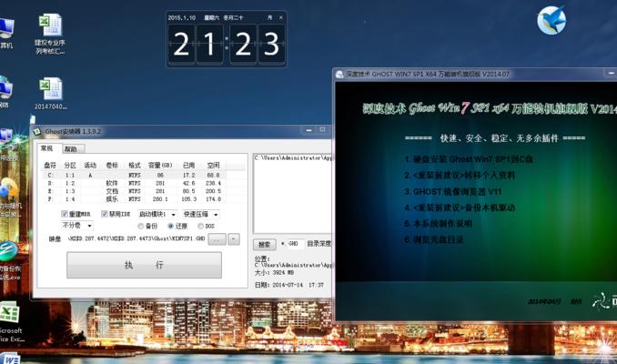Select the DOS radio button

pyautogui.click(x=200, y=227)
